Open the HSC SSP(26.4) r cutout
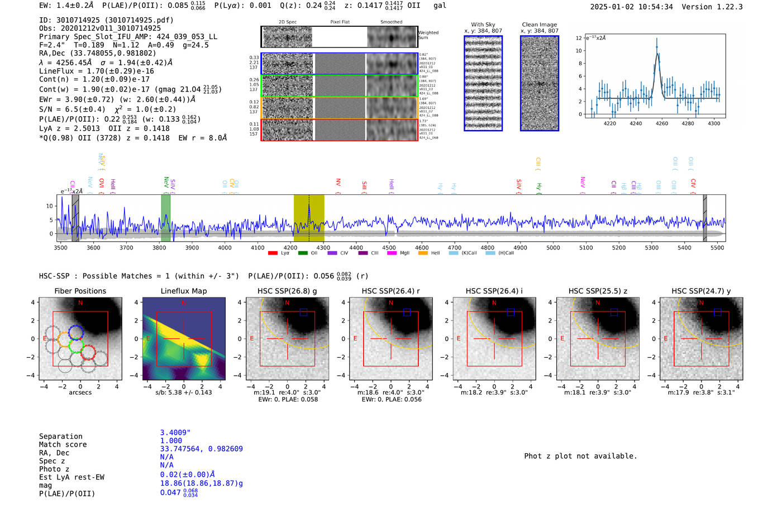 (x=391, y=339)
